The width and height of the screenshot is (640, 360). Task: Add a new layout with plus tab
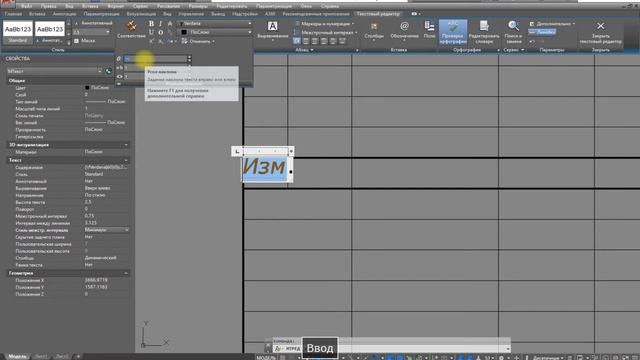pos(78,356)
